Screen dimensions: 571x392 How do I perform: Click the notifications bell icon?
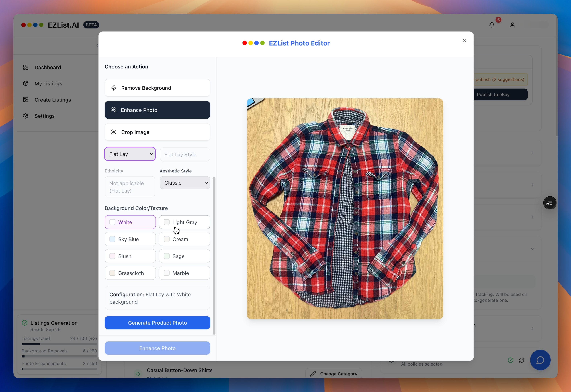(x=492, y=25)
